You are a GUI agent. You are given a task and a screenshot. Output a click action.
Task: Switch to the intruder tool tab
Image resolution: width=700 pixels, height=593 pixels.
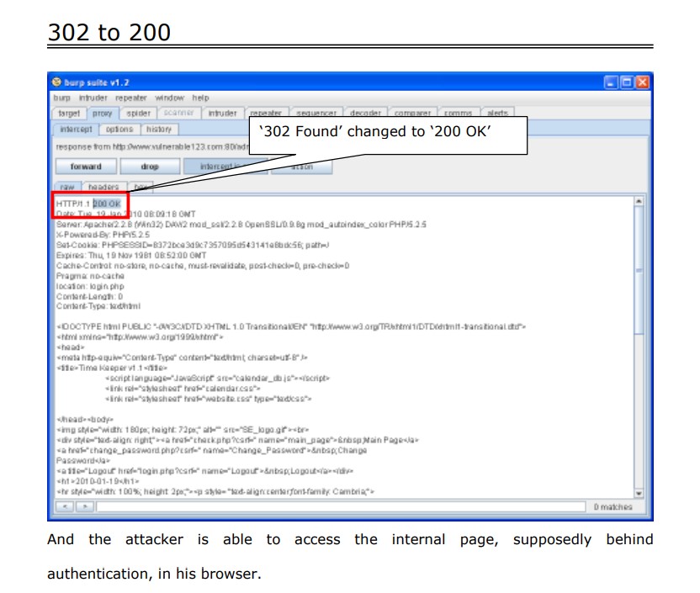[x=222, y=114]
